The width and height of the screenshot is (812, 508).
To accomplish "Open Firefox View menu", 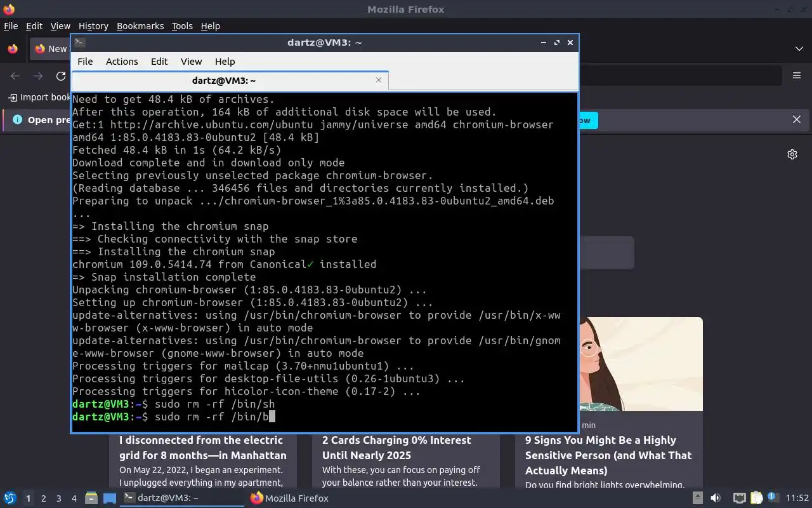I will pos(60,26).
